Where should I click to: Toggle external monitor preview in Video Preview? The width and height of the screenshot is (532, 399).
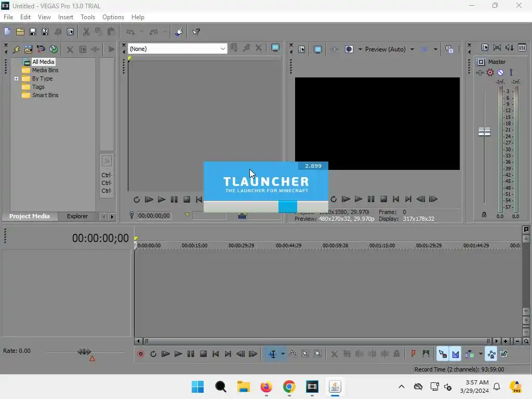317,49
